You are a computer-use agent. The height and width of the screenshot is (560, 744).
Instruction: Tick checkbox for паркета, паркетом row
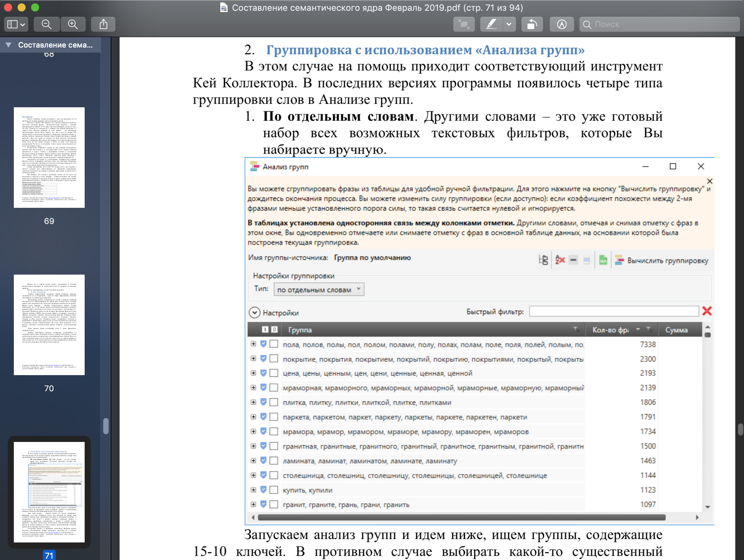tap(274, 417)
